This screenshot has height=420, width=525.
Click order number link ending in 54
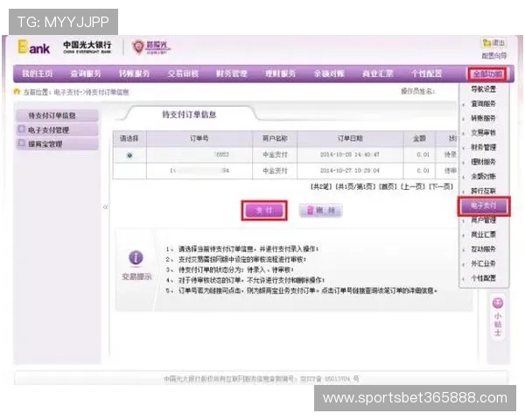tap(199, 171)
